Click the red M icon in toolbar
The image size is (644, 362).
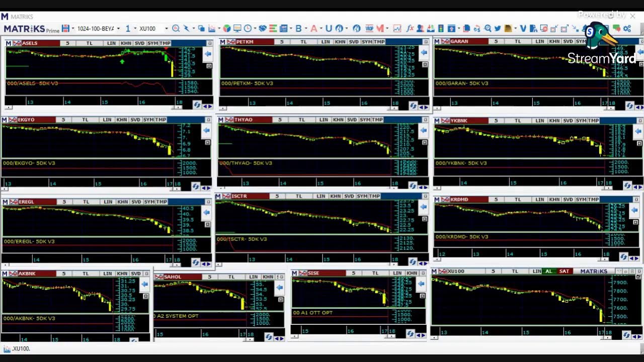coord(380,29)
